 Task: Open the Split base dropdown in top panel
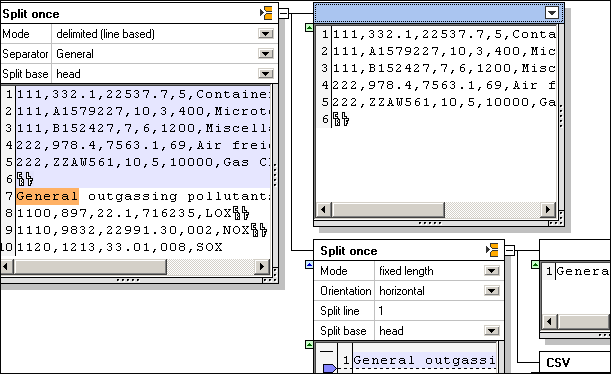(x=265, y=74)
